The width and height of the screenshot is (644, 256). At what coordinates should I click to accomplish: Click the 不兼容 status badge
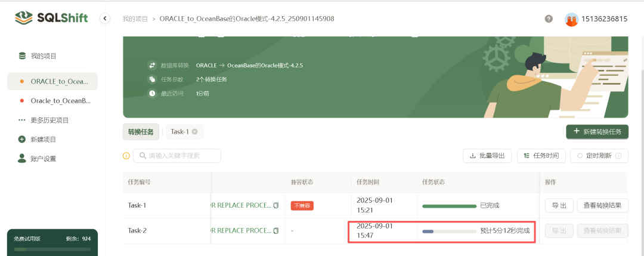pos(302,205)
